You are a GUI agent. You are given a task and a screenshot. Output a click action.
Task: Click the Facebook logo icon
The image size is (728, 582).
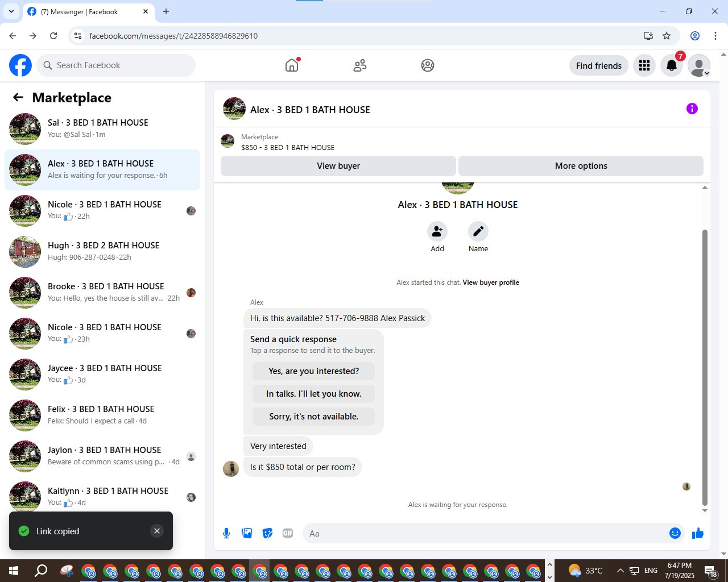click(x=20, y=65)
